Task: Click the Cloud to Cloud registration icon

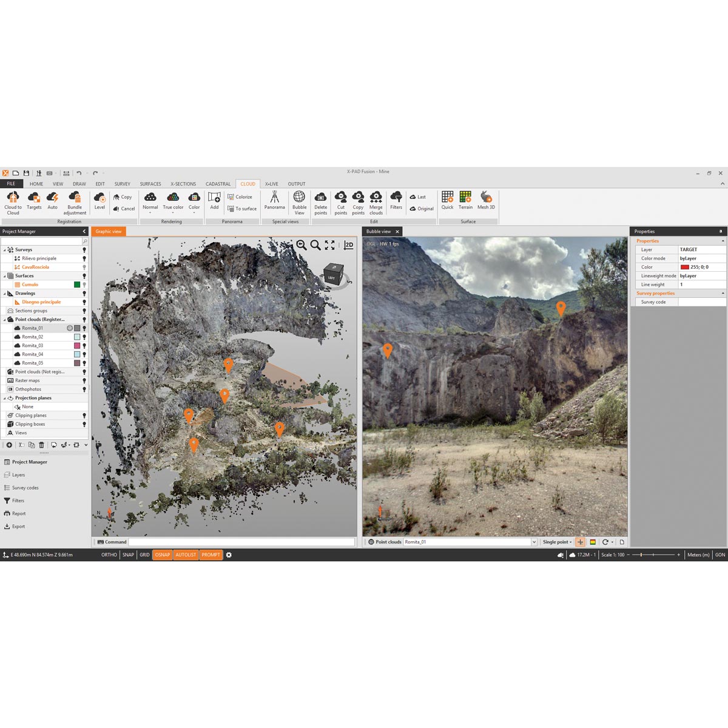Action: [x=13, y=198]
